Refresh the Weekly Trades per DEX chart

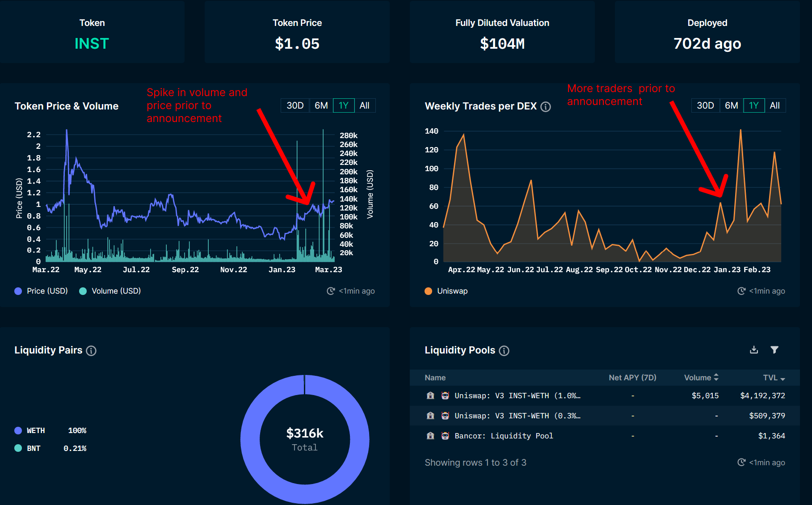click(741, 291)
